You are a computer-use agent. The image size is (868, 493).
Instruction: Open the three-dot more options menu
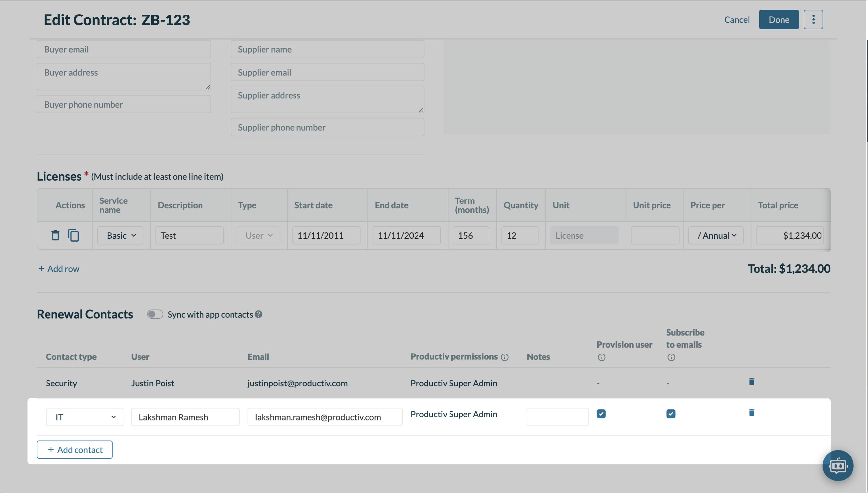(x=813, y=20)
